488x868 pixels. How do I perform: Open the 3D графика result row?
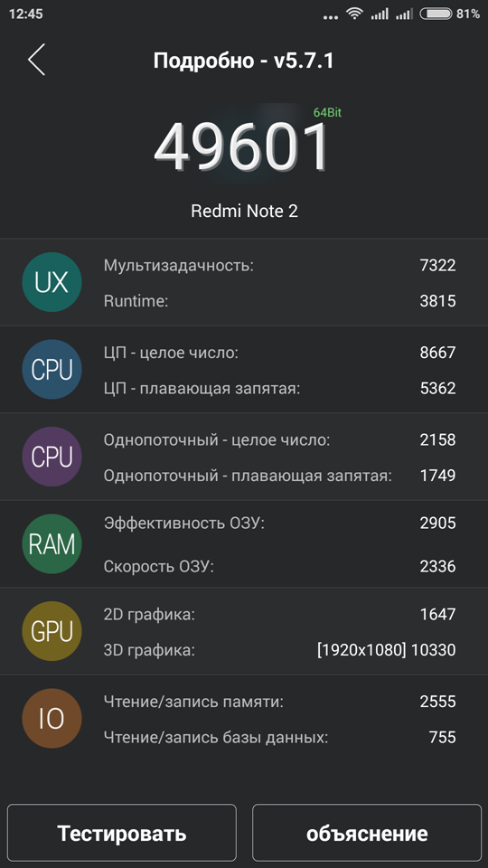280,649
